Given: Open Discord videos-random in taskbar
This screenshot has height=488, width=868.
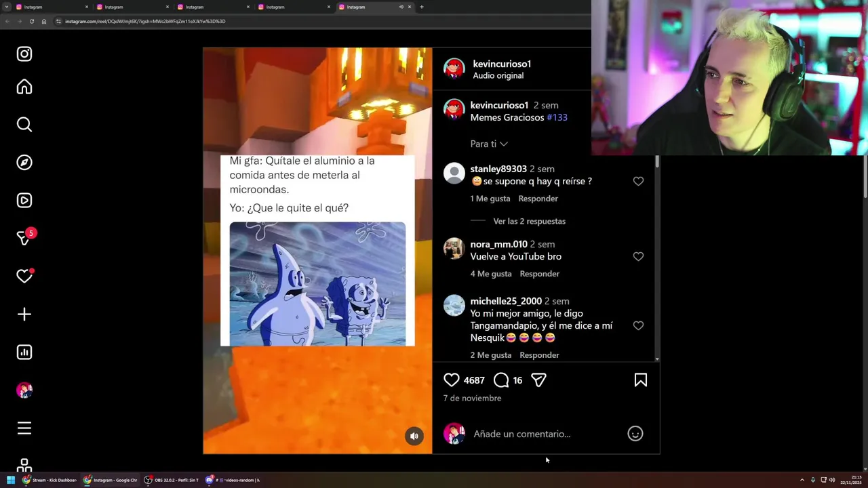Looking at the screenshot, I should coord(233,480).
